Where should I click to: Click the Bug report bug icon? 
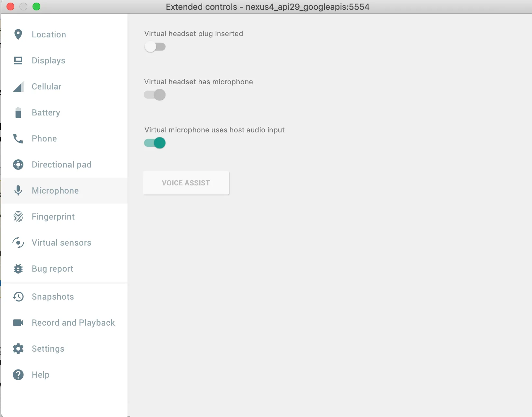point(18,269)
